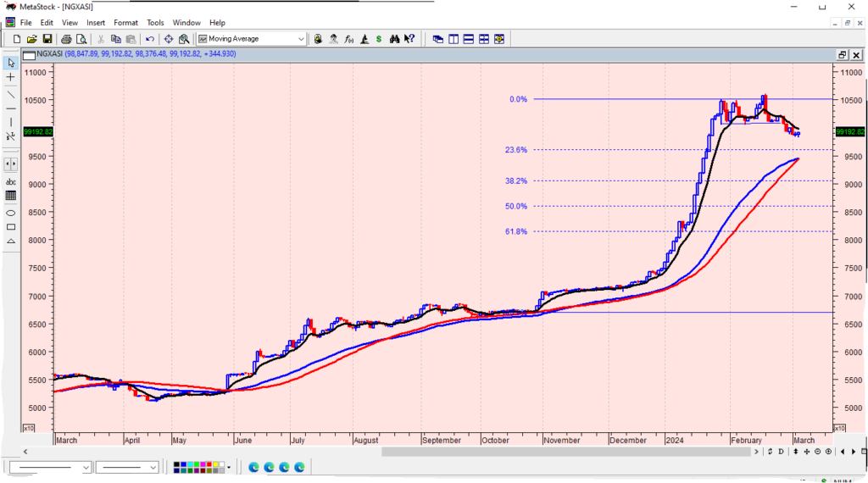Toggle tiled four-pane window layout

[x=483, y=39]
